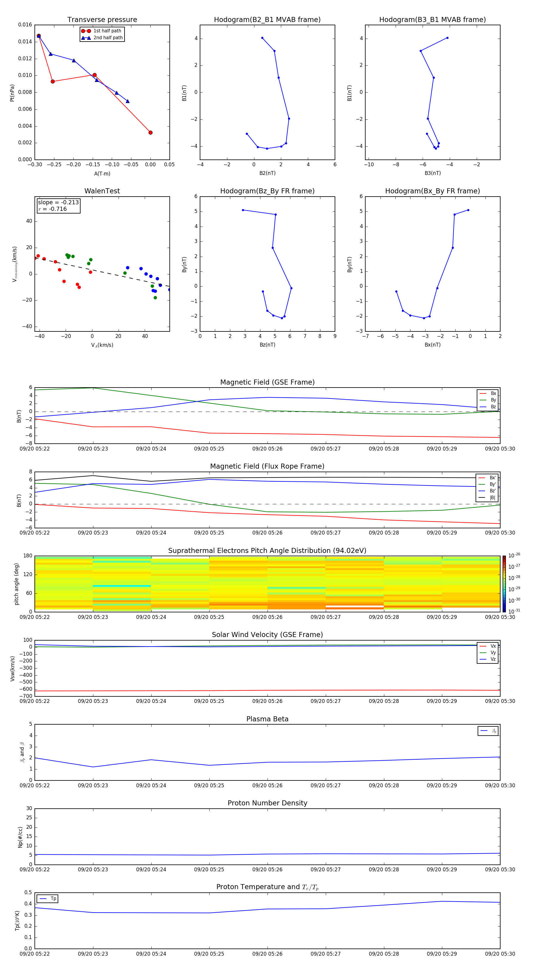This screenshot has height=980, width=535.
Task: Select the 'slope = -0.213' annotation
Action: pyautogui.click(x=58, y=203)
